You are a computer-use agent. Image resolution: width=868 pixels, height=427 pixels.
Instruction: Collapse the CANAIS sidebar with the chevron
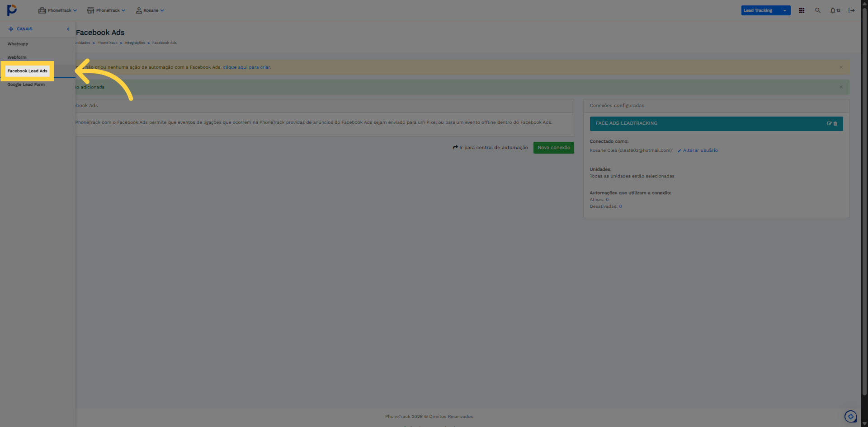click(68, 29)
